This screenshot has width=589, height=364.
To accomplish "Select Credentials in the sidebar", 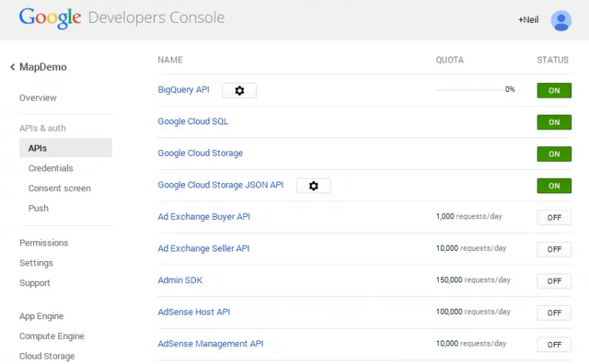I will (x=51, y=168).
